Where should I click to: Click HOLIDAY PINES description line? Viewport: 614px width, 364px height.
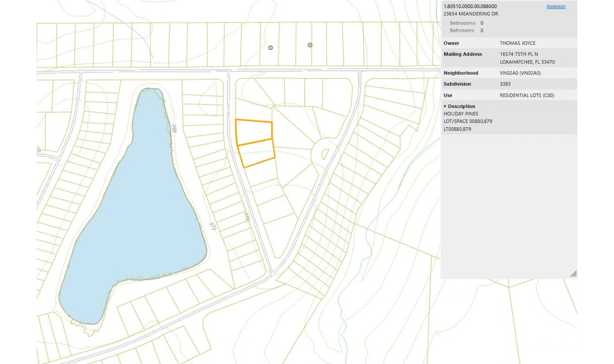point(461,114)
